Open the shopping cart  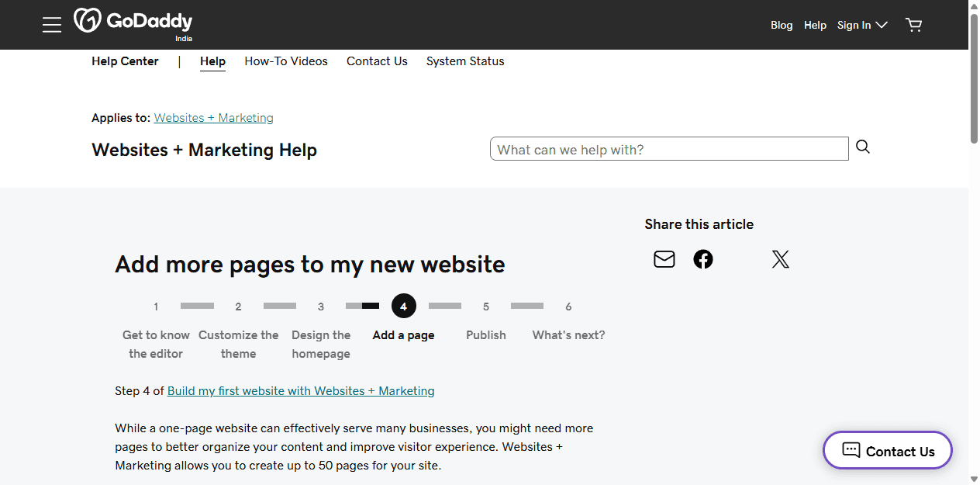click(x=914, y=25)
